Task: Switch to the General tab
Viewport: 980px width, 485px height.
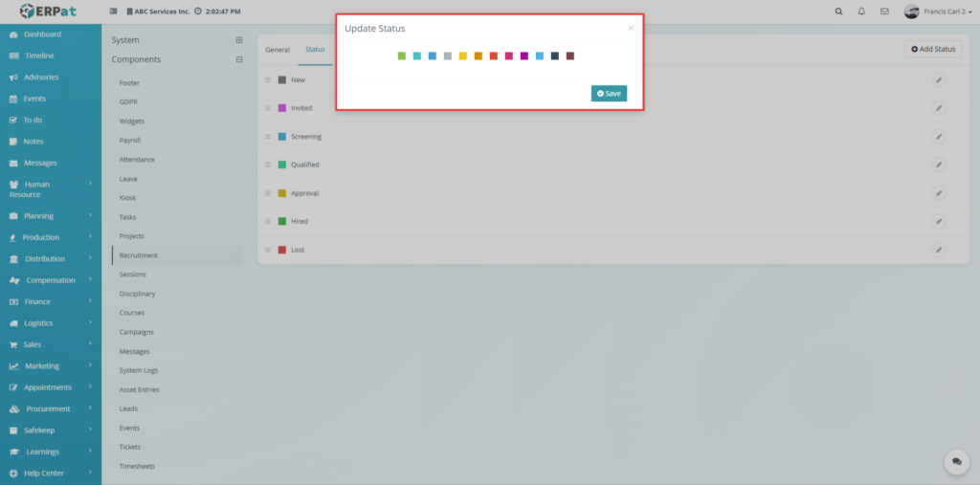Action: (278, 50)
